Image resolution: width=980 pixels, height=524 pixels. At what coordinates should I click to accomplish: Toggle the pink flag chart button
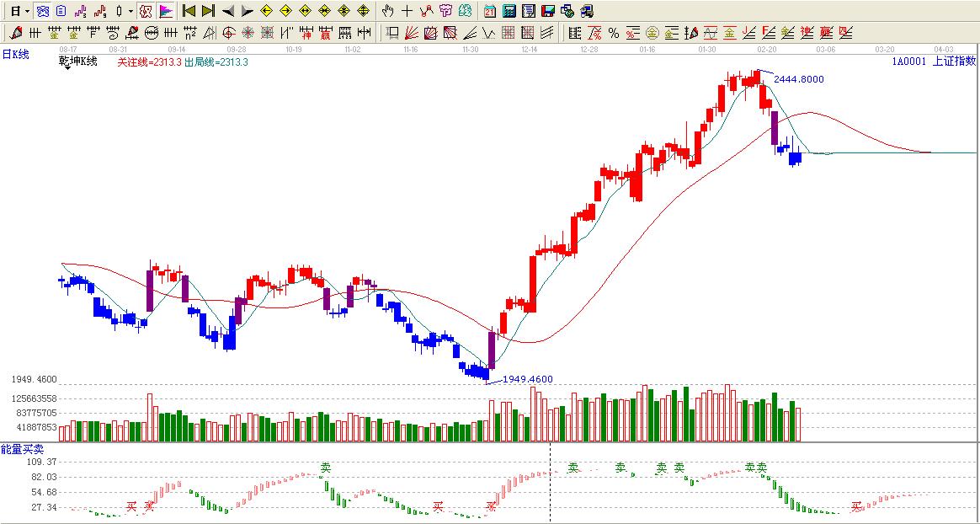(x=166, y=11)
